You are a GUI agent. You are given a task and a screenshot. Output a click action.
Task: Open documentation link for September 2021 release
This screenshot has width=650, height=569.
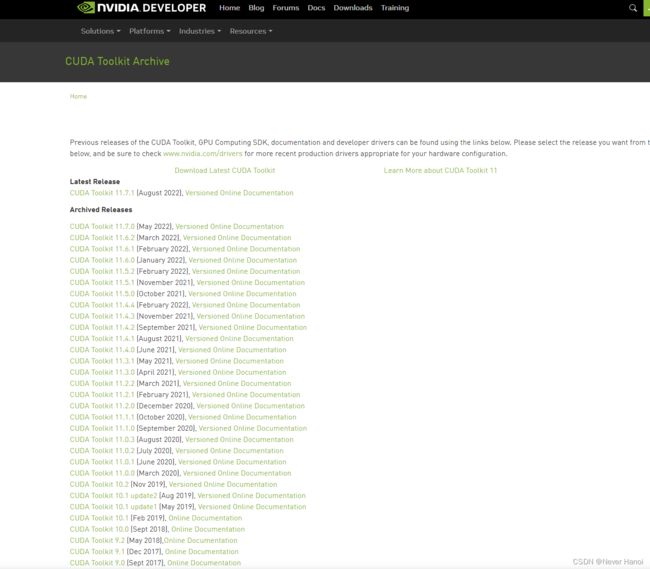tap(252, 327)
